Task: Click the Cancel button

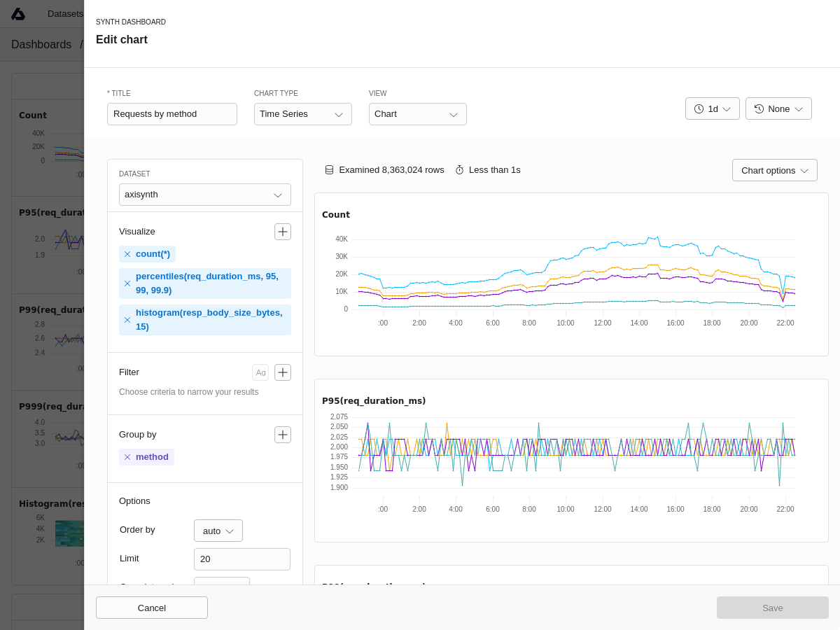Action: coord(152,608)
